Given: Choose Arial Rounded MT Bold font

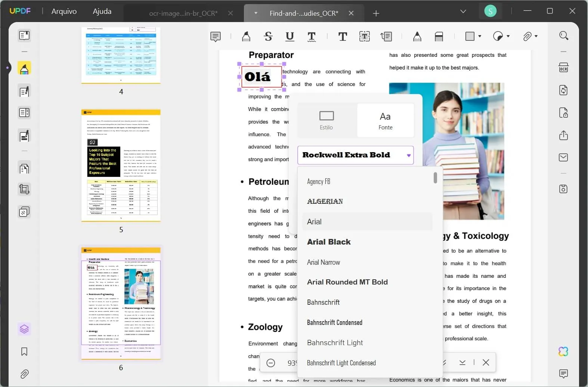Looking at the screenshot, I should click(x=367, y=282).
